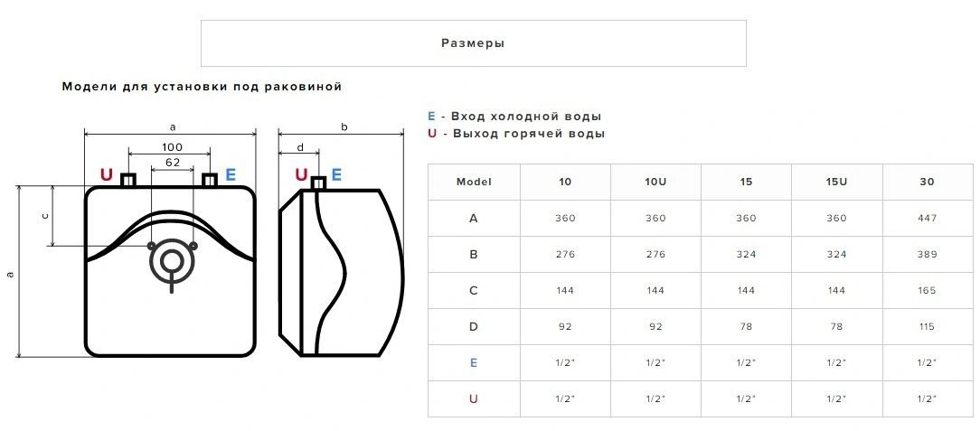The width and height of the screenshot is (980, 431).
Task: Click the value 115 in row D
Action: coord(927,326)
